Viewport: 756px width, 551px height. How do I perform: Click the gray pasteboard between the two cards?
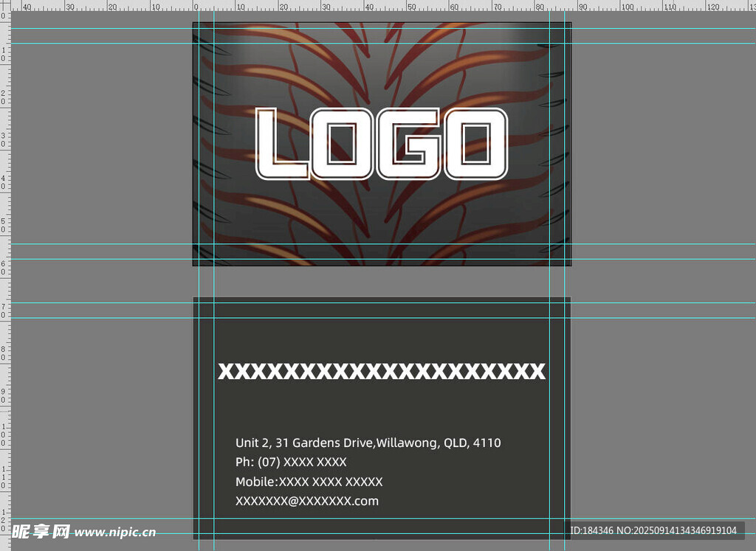coord(382,282)
